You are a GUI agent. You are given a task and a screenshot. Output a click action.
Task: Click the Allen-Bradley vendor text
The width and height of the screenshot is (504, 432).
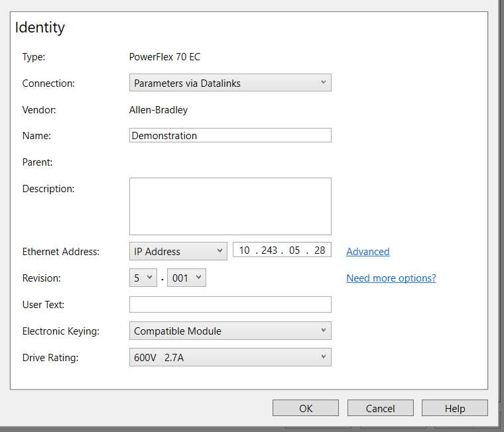(x=158, y=110)
